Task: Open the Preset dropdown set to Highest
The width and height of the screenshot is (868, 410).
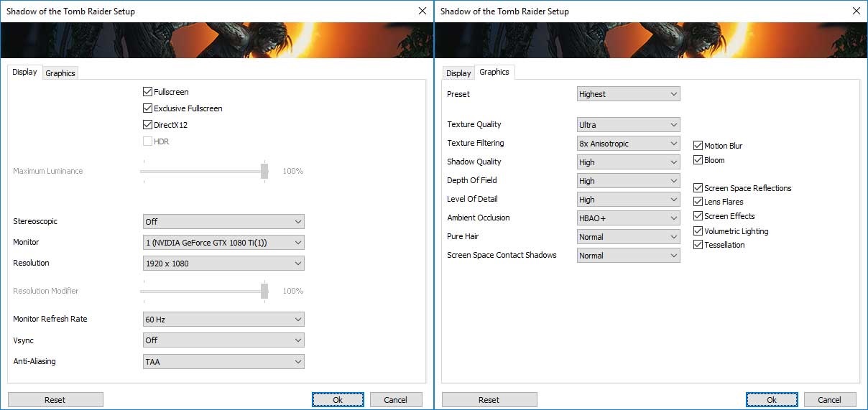Action: (x=629, y=94)
